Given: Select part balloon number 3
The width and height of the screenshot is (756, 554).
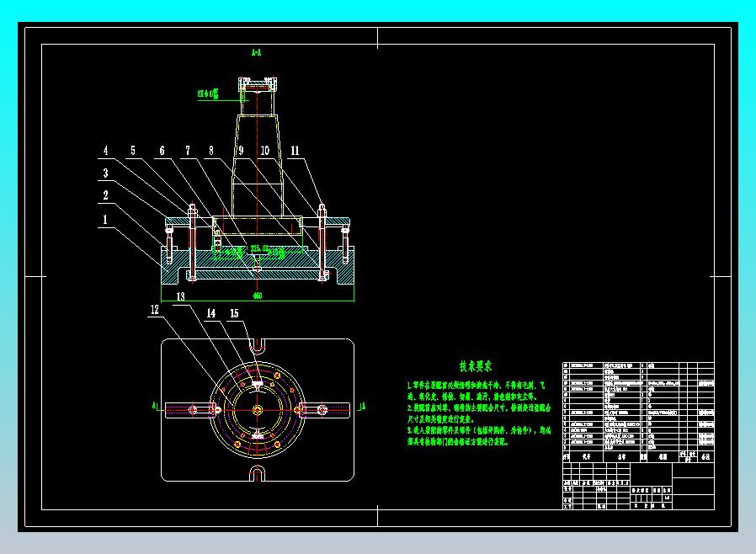Looking at the screenshot, I should click(105, 173).
